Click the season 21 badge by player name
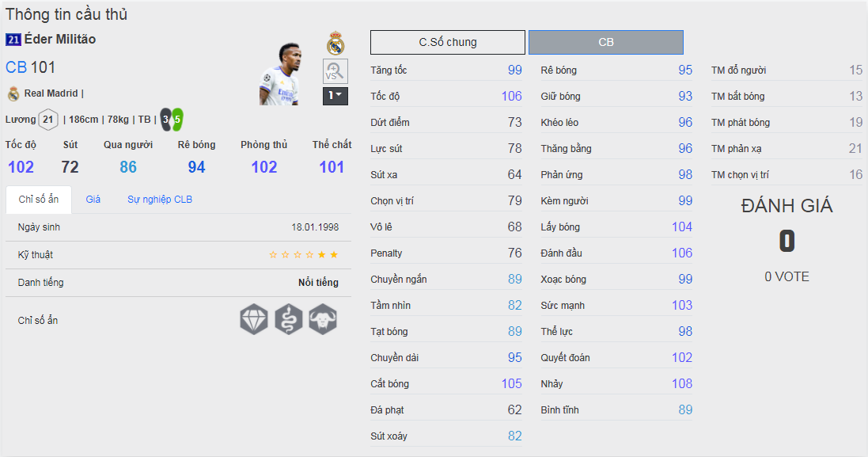868x457 pixels. (13, 40)
